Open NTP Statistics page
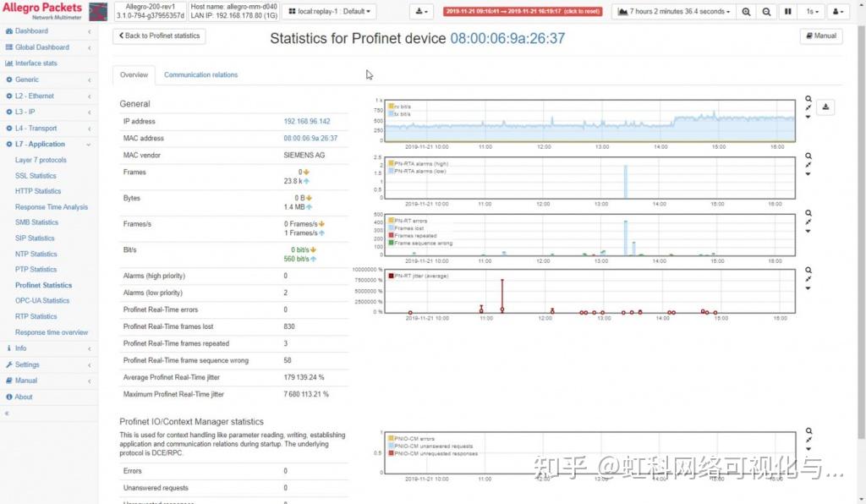The image size is (866, 504). [x=36, y=254]
